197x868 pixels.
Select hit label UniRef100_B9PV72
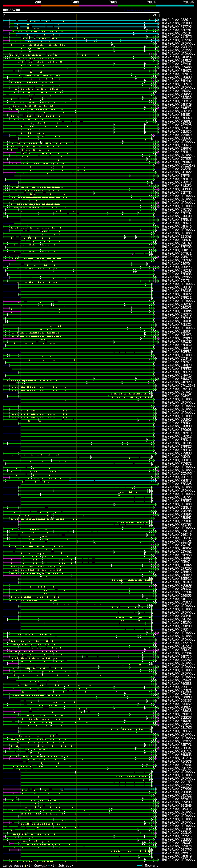[177, 101]
